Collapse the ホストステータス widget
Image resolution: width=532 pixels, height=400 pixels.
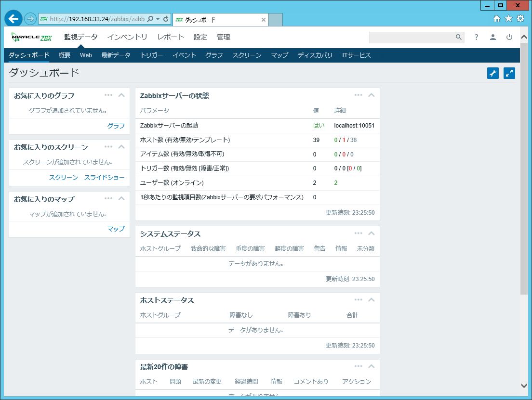372,300
